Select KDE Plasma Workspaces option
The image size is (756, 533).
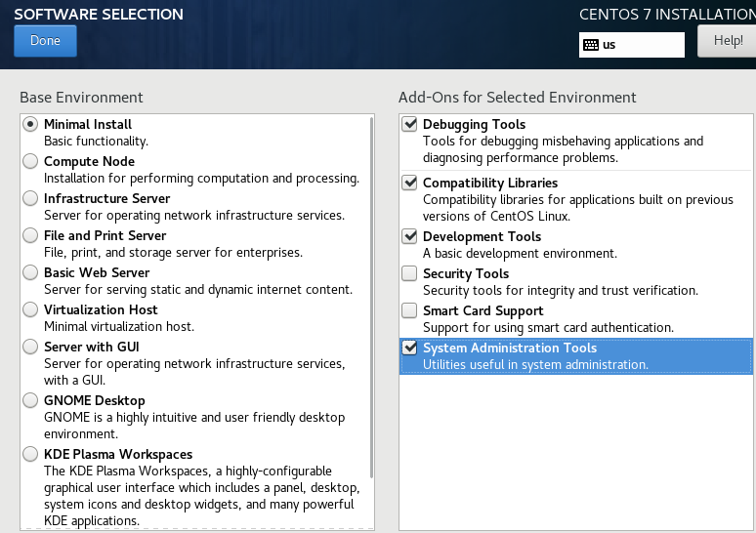31,454
